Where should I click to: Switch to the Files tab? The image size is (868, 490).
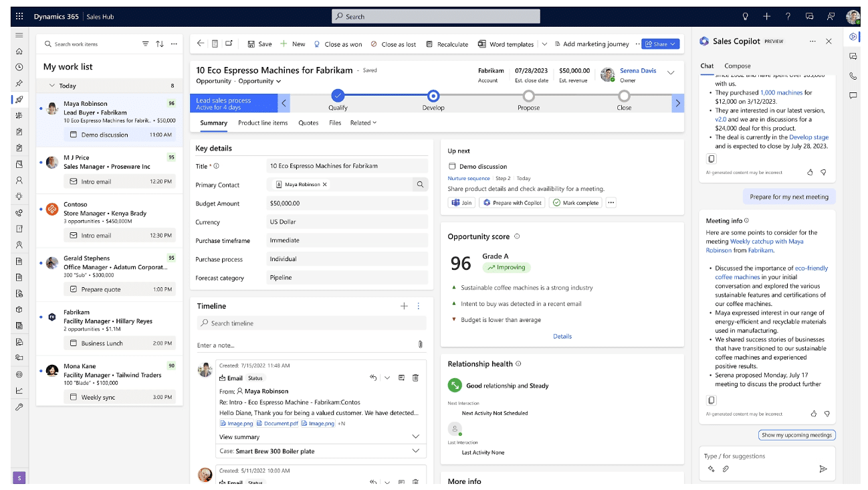click(x=335, y=122)
